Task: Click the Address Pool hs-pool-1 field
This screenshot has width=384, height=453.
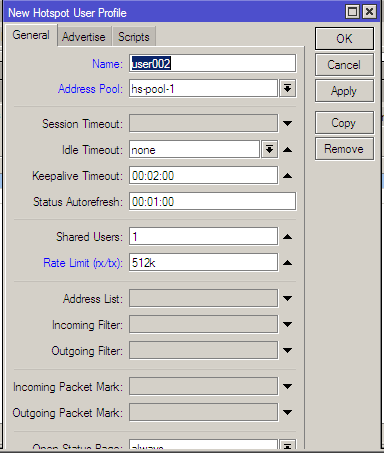Action: (x=203, y=89)
